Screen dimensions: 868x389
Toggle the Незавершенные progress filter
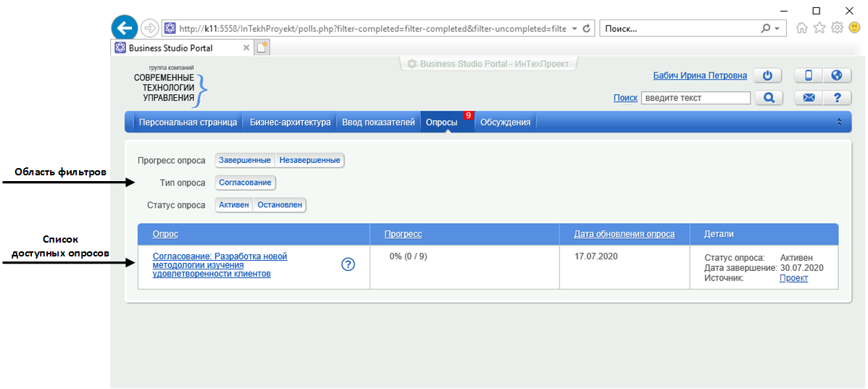tap(310, 160)
